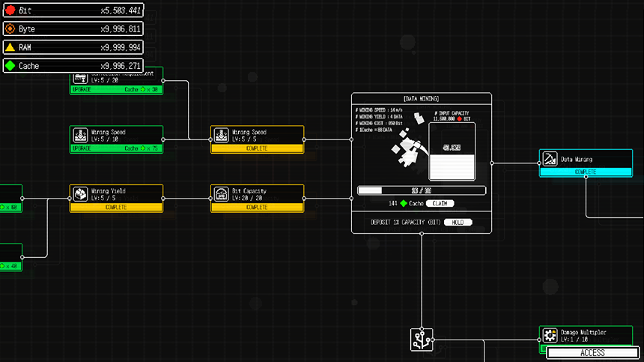Click the branch node icon below Data Mining

coord(421,340)
